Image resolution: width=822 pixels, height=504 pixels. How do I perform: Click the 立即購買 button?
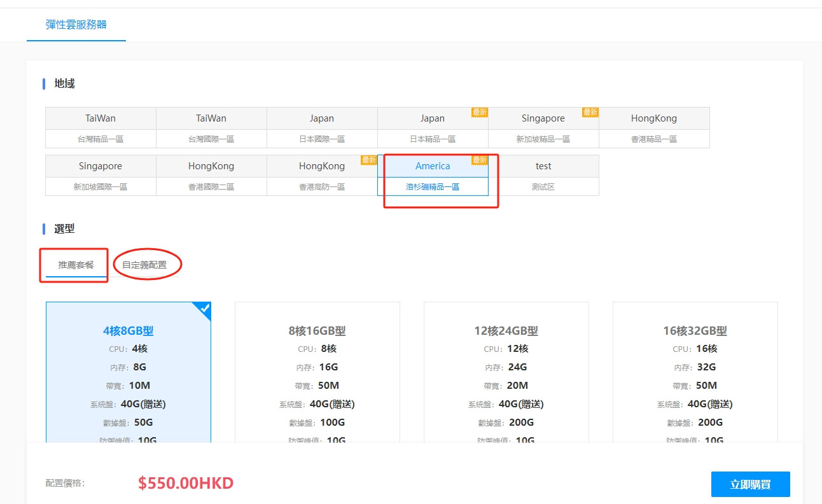pyautogui.click(x=751, y=484)
